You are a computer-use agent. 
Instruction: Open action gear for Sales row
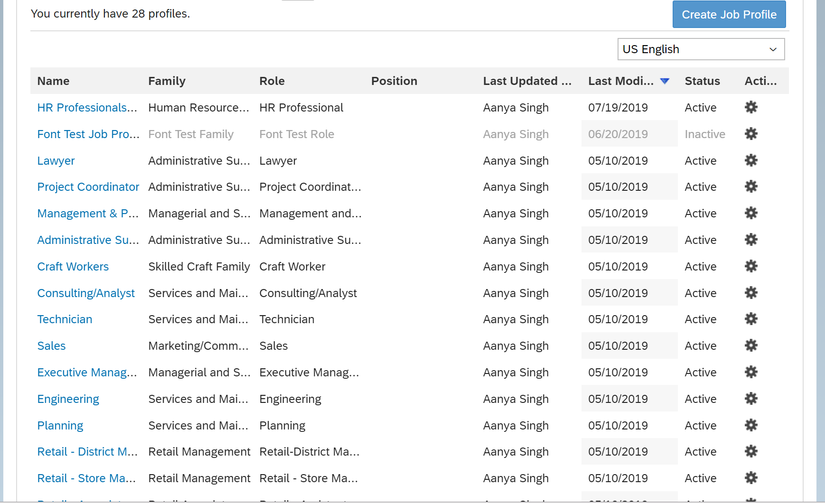click(x=751, y=345)
